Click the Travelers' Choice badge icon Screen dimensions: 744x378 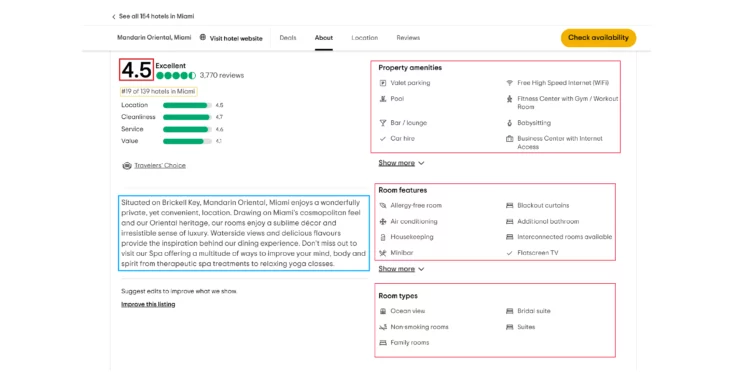click(x=127, y=166)
